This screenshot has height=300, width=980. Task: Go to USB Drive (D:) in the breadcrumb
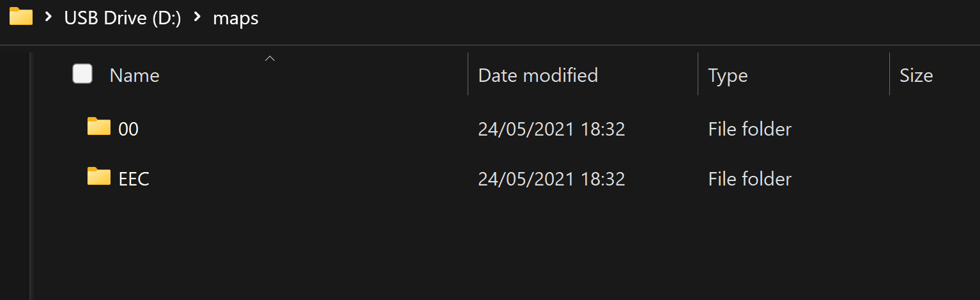coord(123,19)
